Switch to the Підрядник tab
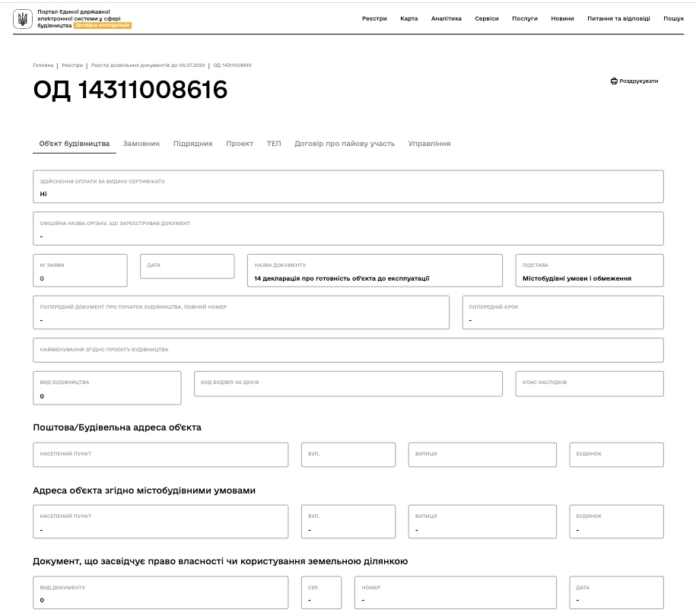Image resolution: width=696 pixels, height=616 pixels. click(x=192, y=144)
